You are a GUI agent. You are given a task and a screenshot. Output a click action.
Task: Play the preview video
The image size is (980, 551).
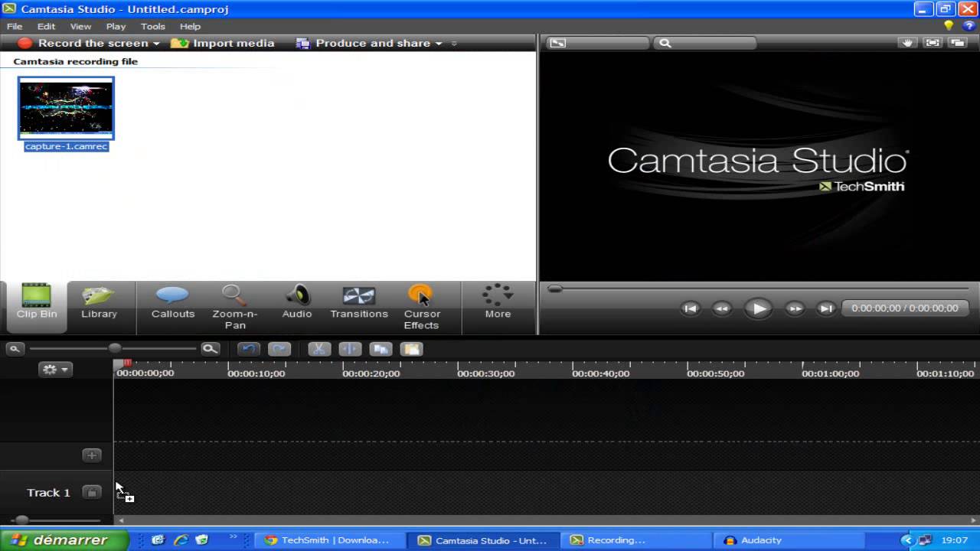point(758,308)
